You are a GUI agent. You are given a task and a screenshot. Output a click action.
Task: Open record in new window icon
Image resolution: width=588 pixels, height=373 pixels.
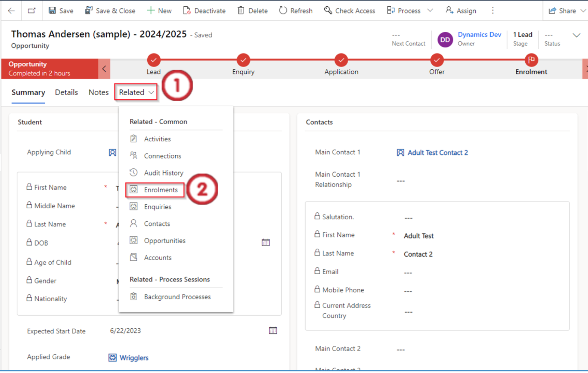pos(31,11)
